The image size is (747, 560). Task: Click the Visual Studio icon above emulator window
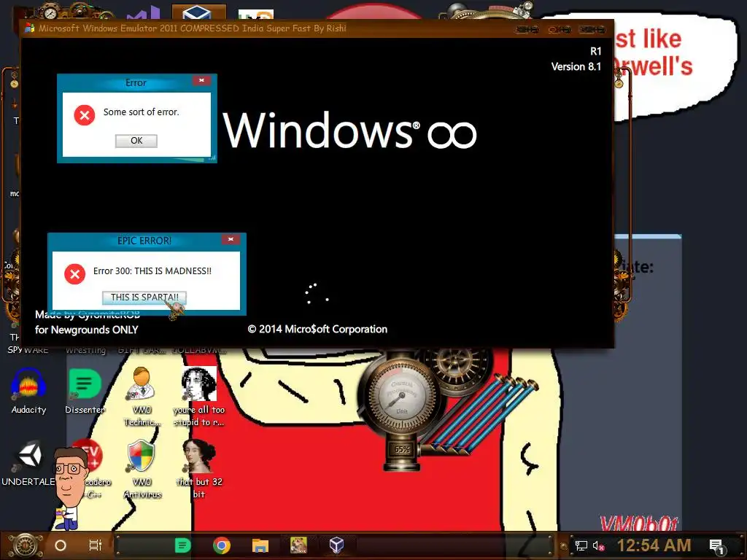pos(143,13)
